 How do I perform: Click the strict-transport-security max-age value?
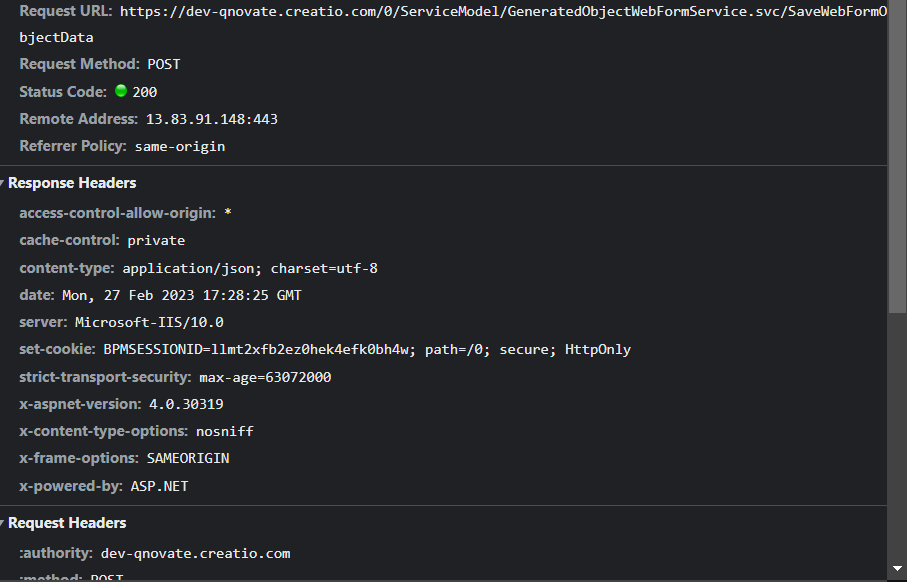coord(265,377)
